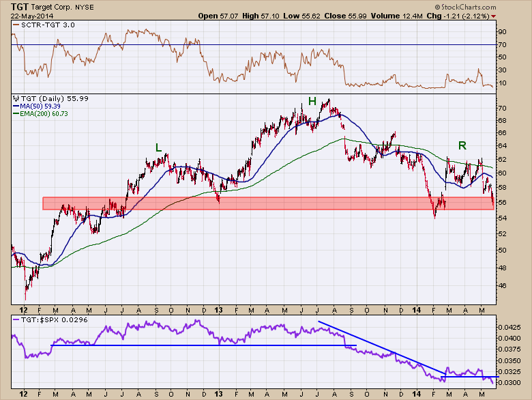Click the 22-May-2014 date text
Viewport: 532px width, 400px height.
pyautogui.click(x=31, y=15)
